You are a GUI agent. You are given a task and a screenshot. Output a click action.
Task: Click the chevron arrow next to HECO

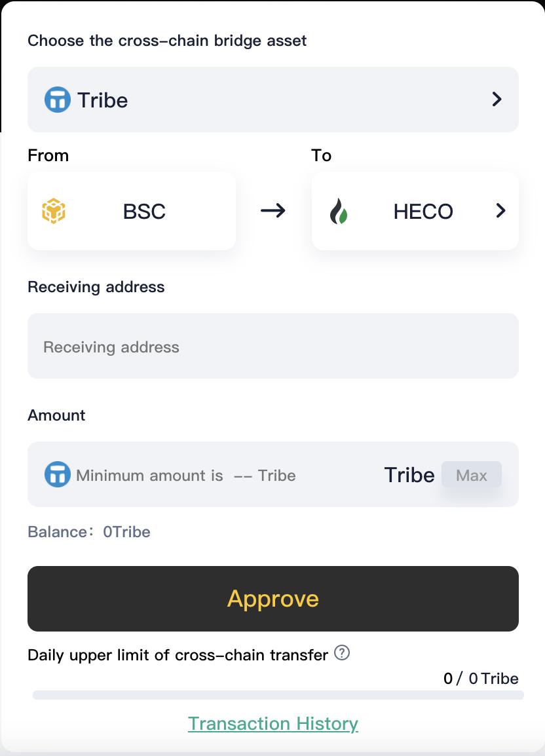pos(500,210)
